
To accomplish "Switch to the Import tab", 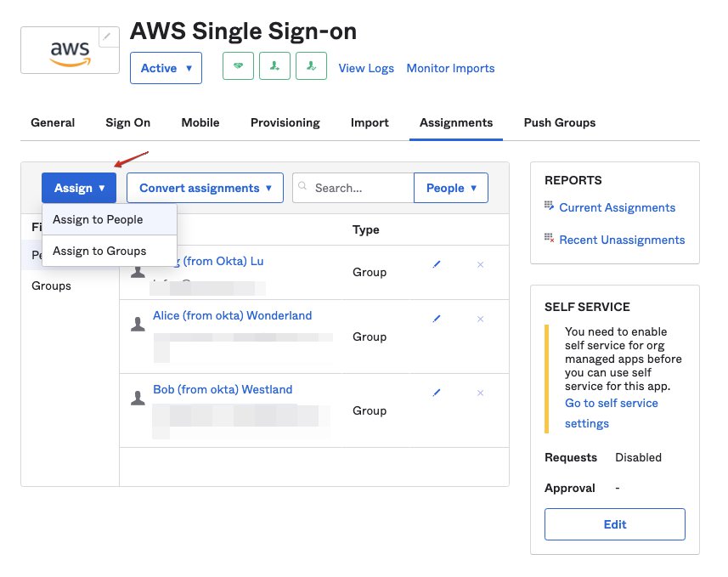I will (x=370, y=122).
